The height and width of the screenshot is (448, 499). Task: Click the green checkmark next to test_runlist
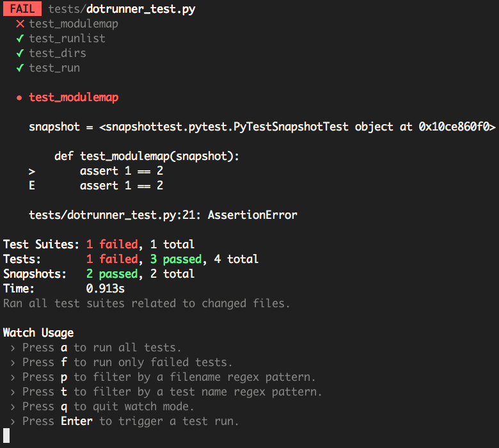[20, 38]
